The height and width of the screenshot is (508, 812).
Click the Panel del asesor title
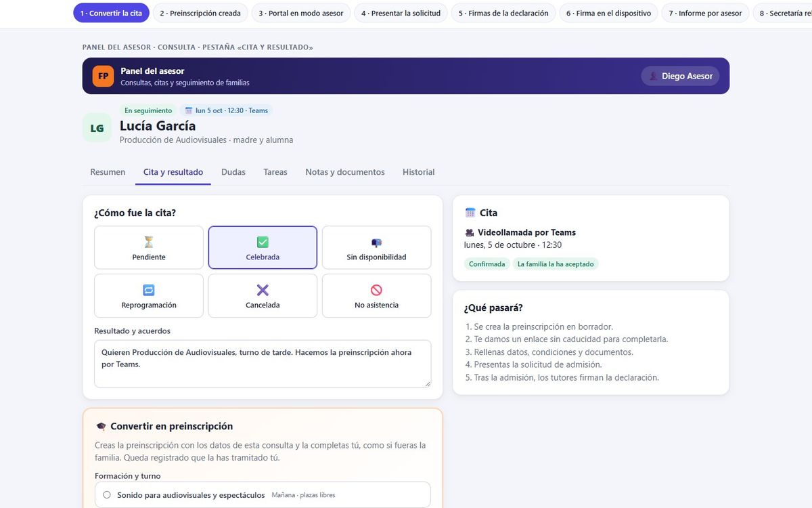tap(152, 70)
